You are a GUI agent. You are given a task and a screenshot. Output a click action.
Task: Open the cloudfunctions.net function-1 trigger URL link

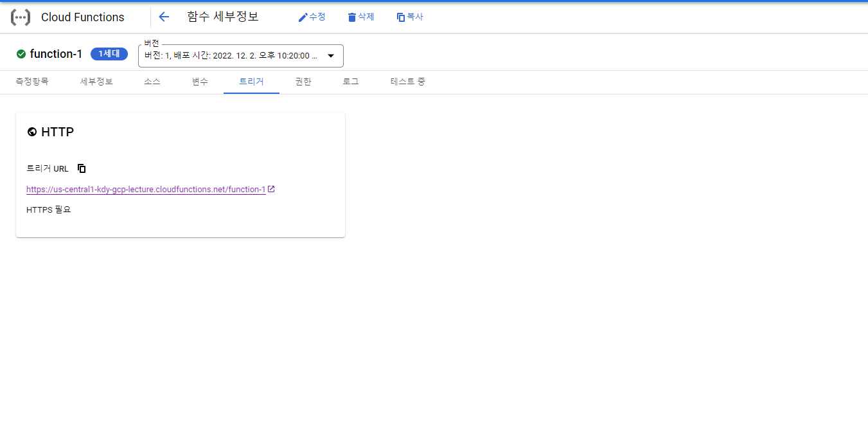pos(146,190)
